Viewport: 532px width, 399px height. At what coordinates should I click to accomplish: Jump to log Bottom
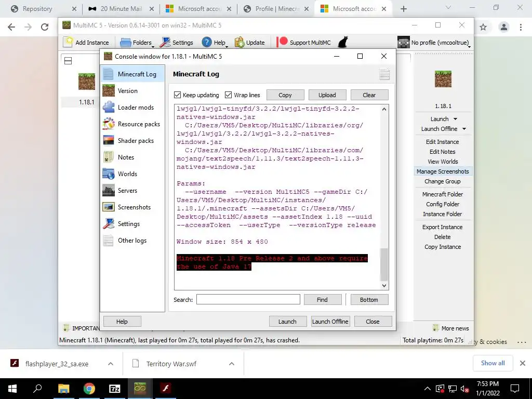coord(369,300)
